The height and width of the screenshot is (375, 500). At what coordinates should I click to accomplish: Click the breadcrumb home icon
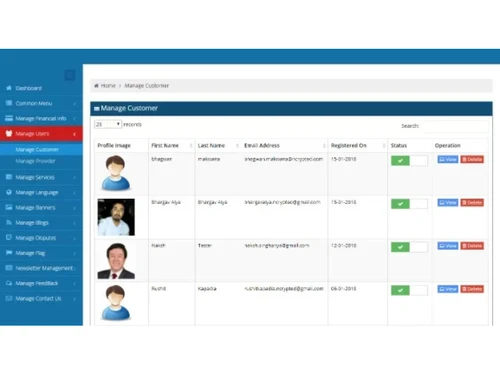click(96, 86)
